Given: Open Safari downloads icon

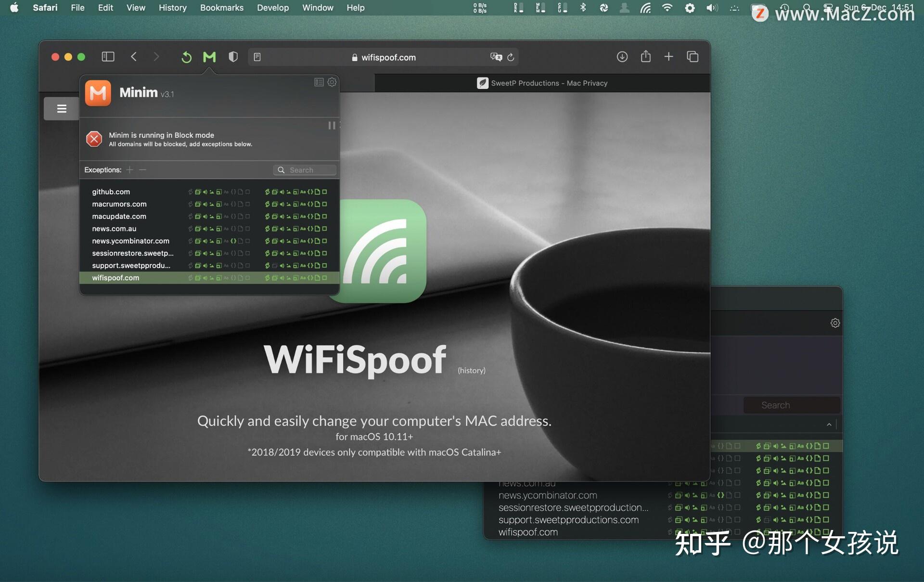Looking at the screenshot, I should 622,57.
